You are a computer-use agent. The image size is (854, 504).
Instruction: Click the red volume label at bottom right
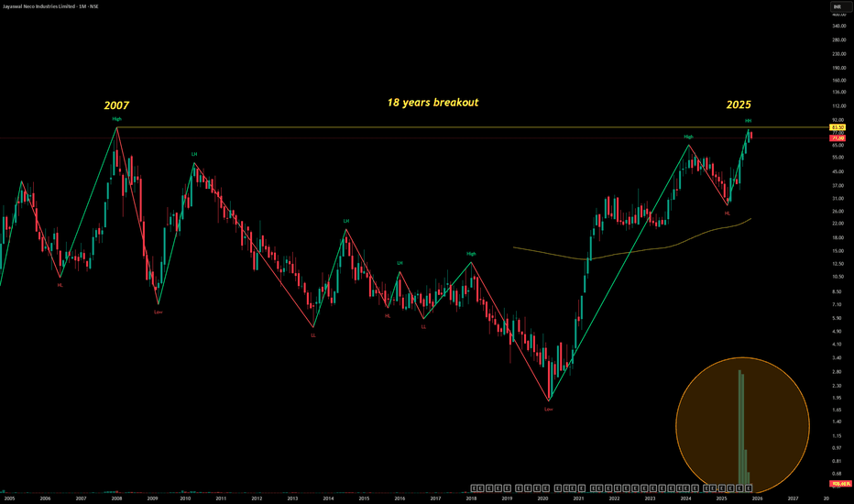click(x=838, y=483)
